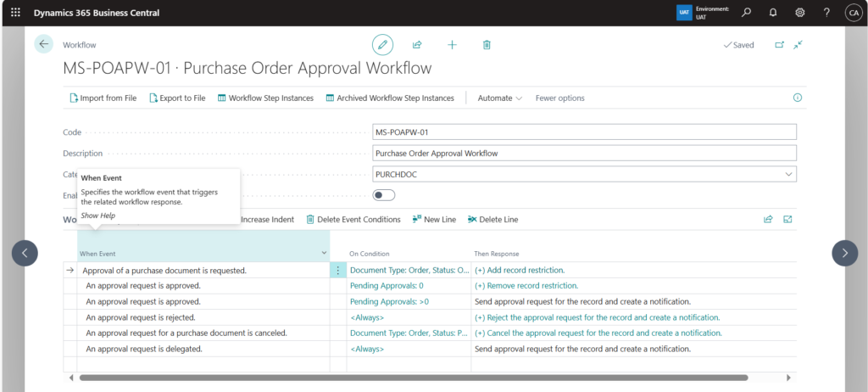Open Archived Workflow Step Instances
Screen dimensions: 868x392
click(390, 98)
